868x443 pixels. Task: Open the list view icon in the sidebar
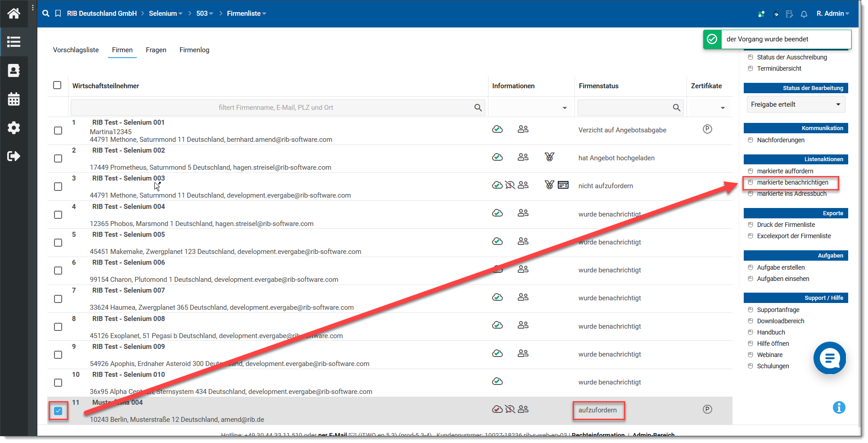click(x=14, y=42)
